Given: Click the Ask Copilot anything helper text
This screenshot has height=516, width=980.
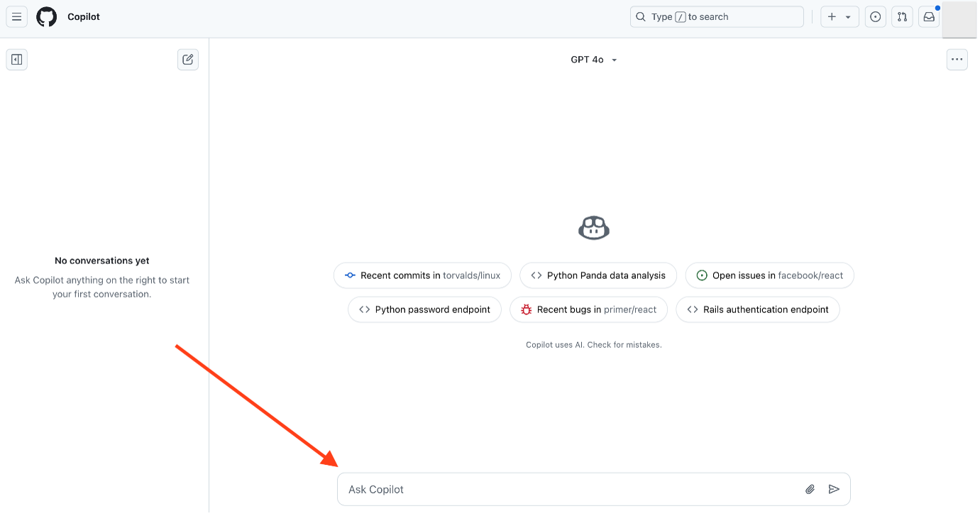Looking at the screenshot, I should pos(102,287).
